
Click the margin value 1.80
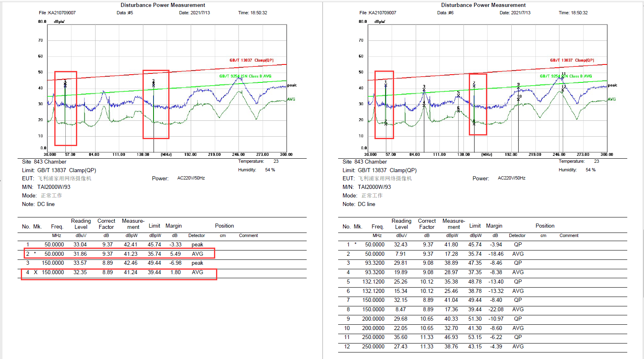[x=176, y=272]
